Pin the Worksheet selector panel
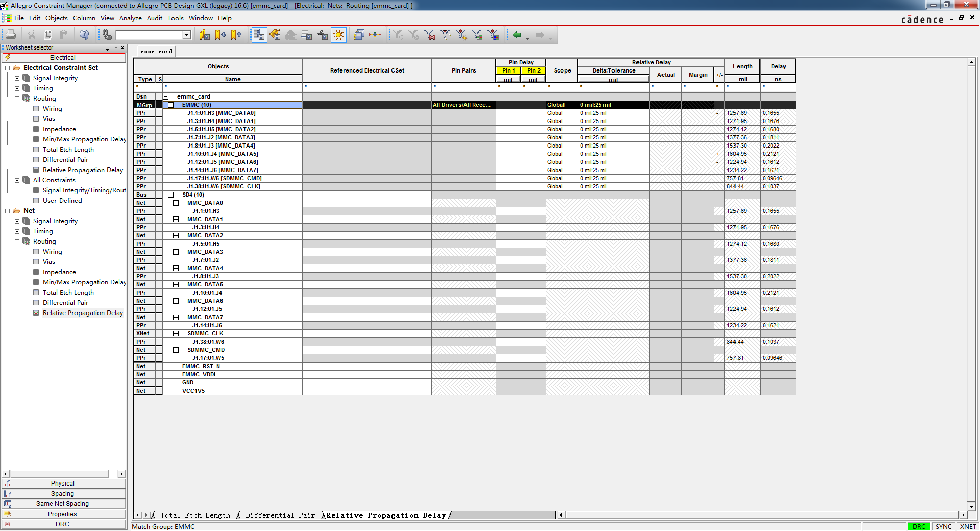Image resolution: width=980 pixels, height=531 pixels. [x=108, y=48]
